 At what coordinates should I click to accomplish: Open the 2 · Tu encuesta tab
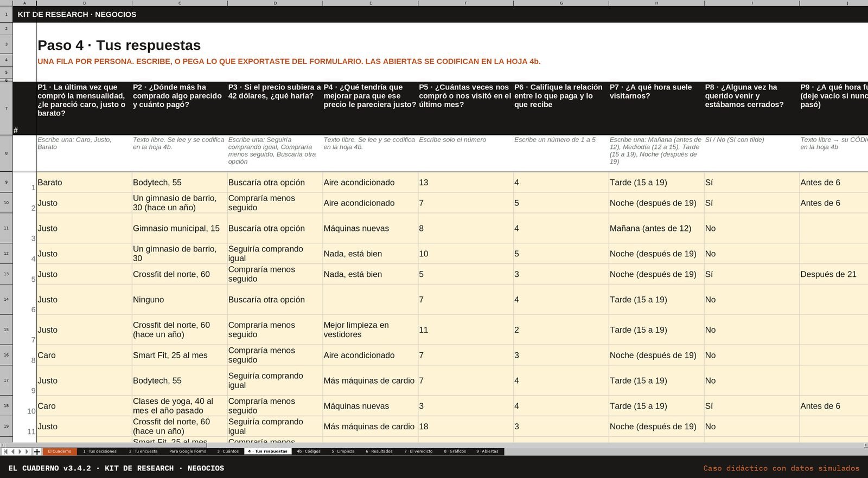pyautogui.click(x=143, y=451)
